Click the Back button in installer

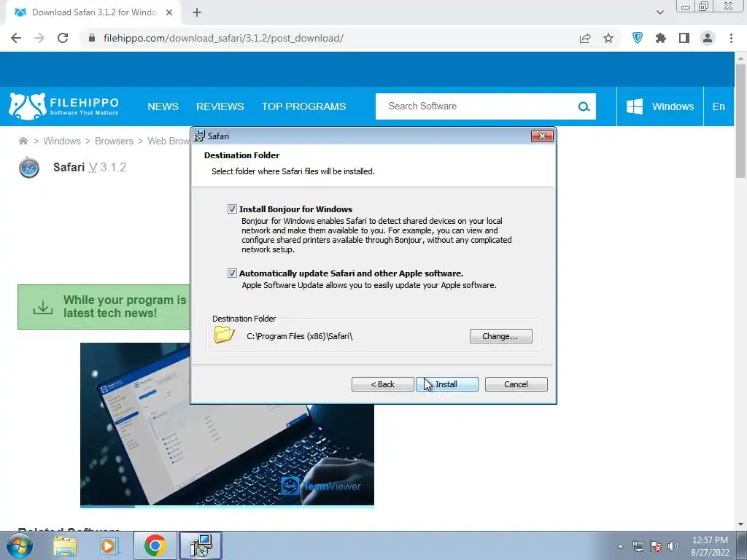[x=382, y=384]
